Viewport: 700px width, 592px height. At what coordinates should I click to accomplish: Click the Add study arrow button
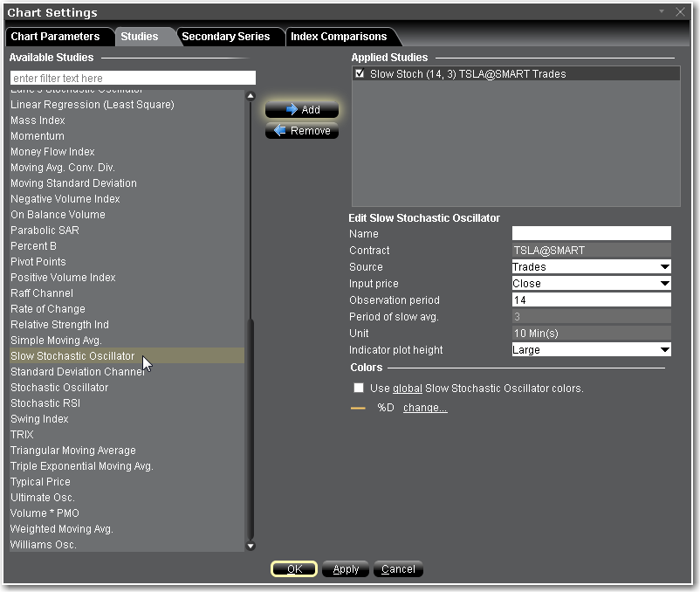(302, 110)
